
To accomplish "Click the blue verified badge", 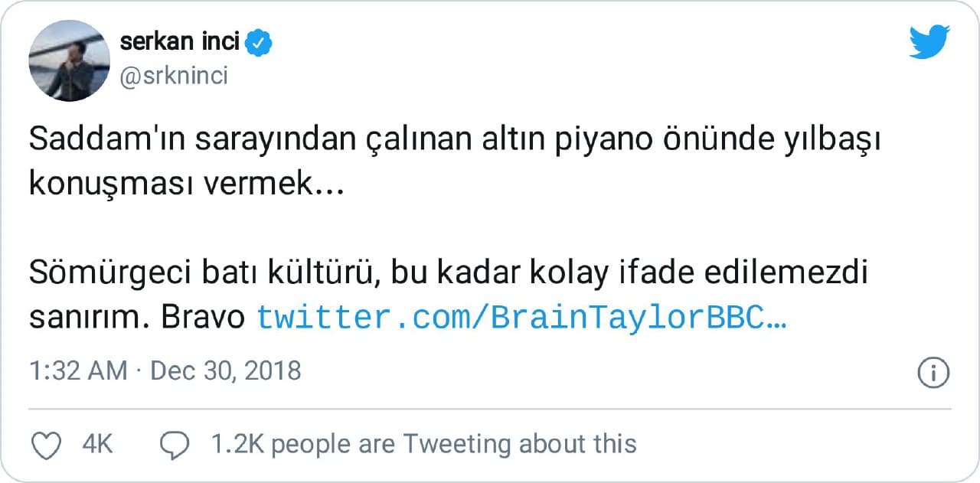I will 260,44.
